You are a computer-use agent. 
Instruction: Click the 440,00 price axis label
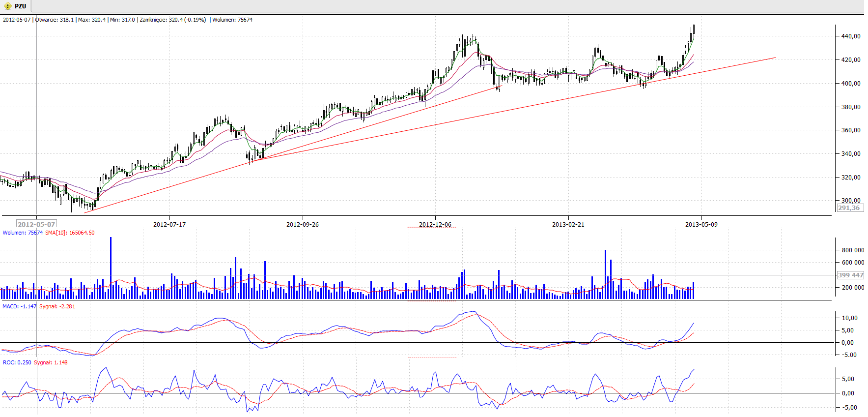[x=851, y=36]
